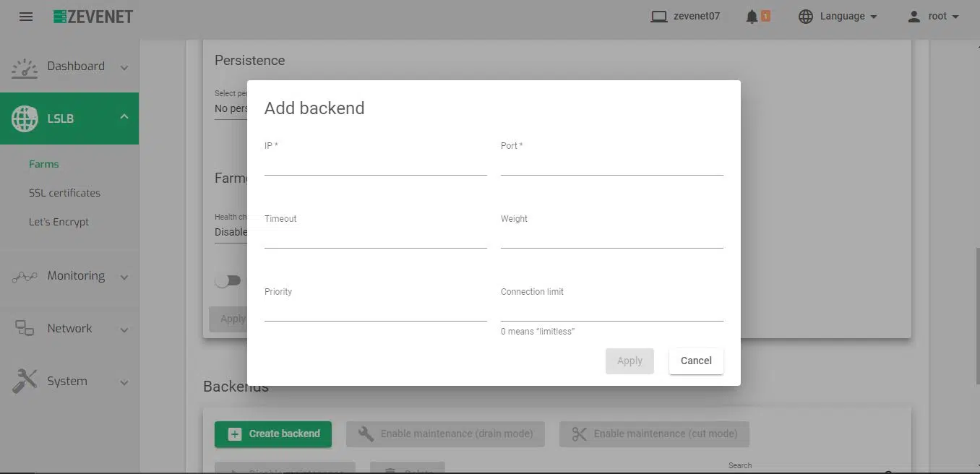Open the root user dropdown
The height and width of the screenshot is (474, 980).
click(x=933, y=17)
